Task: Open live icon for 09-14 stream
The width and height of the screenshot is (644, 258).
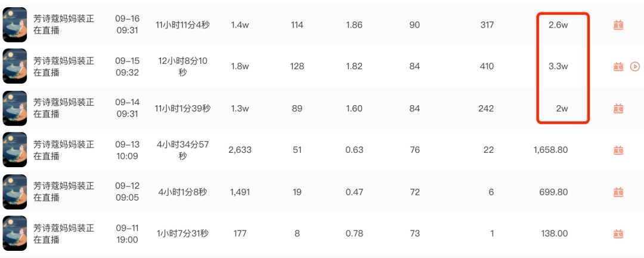Action: click(618, 109)
